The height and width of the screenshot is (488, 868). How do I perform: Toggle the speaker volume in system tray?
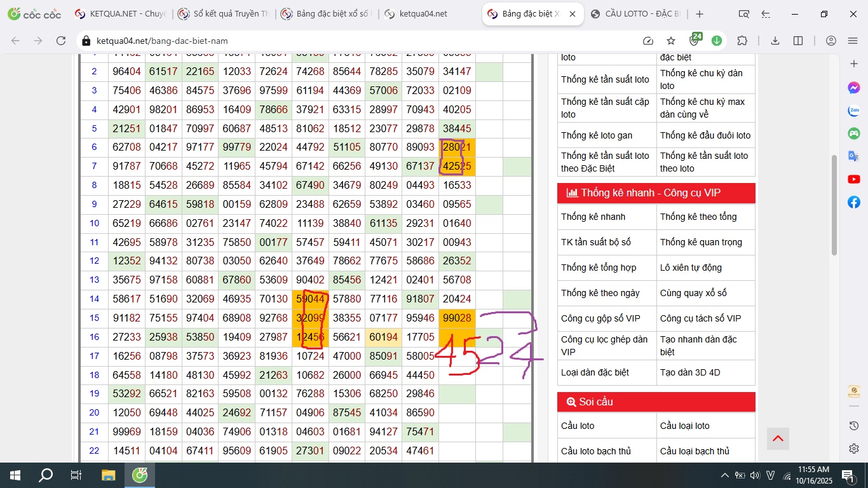click(755, 475)
